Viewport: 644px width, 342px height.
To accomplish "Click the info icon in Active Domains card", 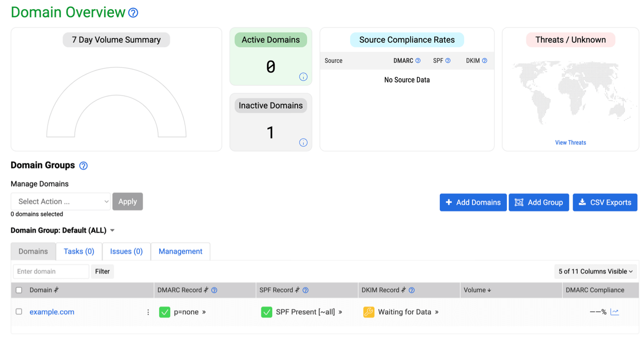I will point(303,77).
